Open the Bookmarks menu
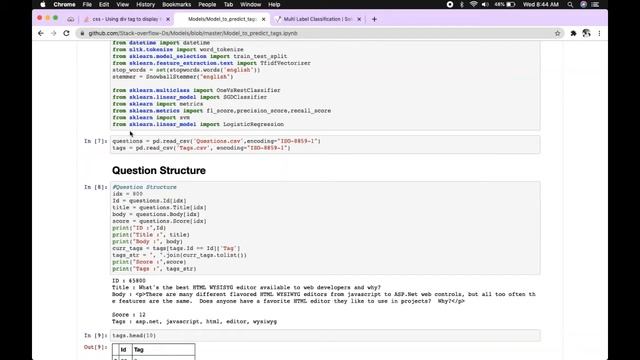640x360 pixels. tap(176, 4)
